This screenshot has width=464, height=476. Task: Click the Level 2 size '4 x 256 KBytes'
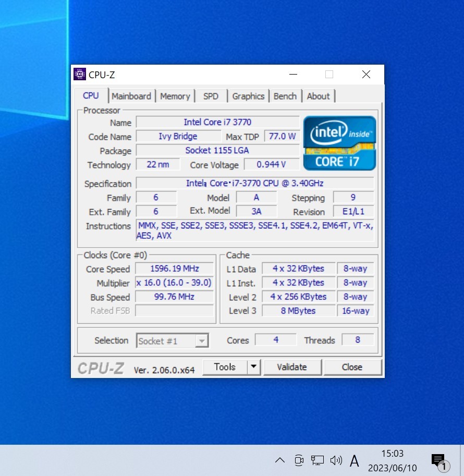click(299, 297)
